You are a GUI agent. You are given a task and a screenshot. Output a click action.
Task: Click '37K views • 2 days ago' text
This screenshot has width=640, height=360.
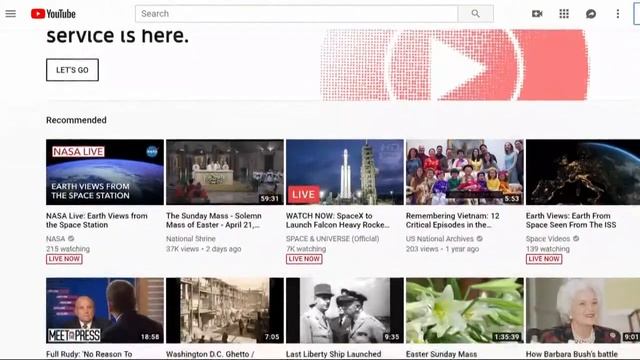[x=204, y=249]
